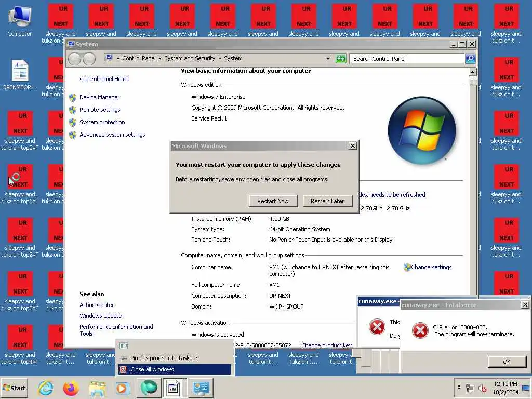Open Device Manager link
Screen dimensions: 532x399
[99, 97]
